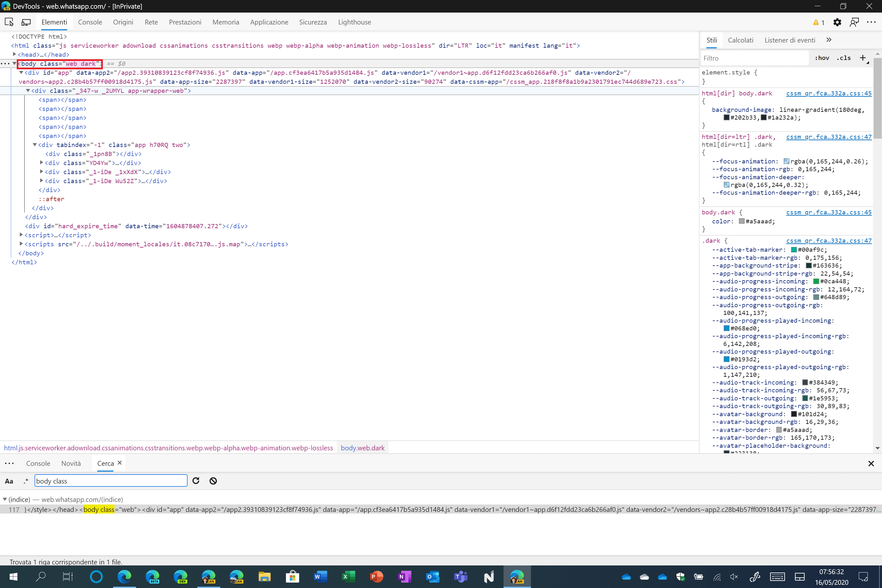Open Microsoft Teams from taskbar
The height and width of the screenshot is (588, 882).
tap(461, 577)
